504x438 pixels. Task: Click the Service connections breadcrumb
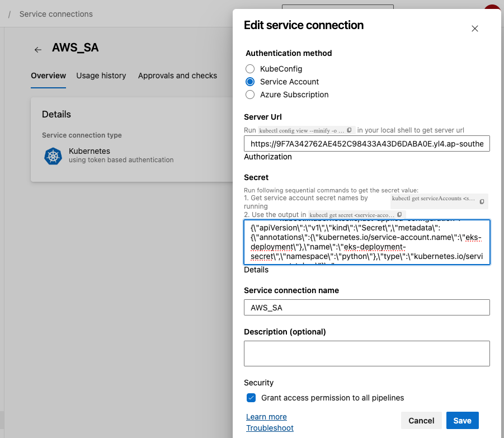coord(56,14)
